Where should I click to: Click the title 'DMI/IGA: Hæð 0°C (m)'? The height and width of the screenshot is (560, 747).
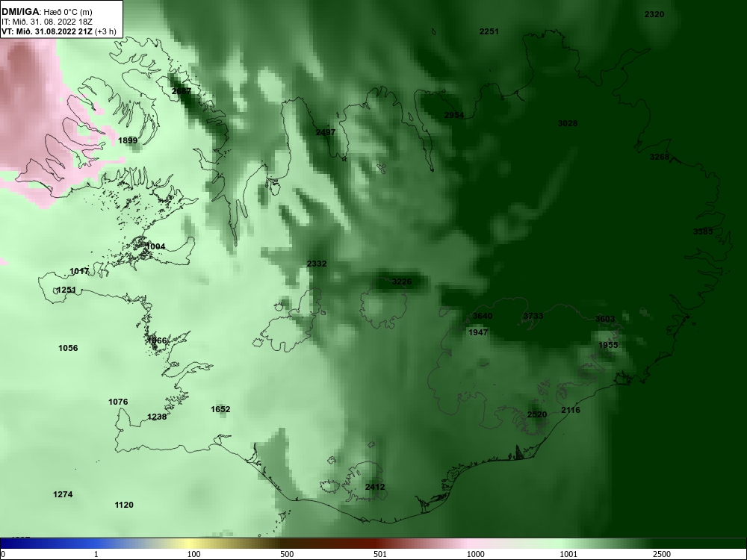[x=47, y=12]
